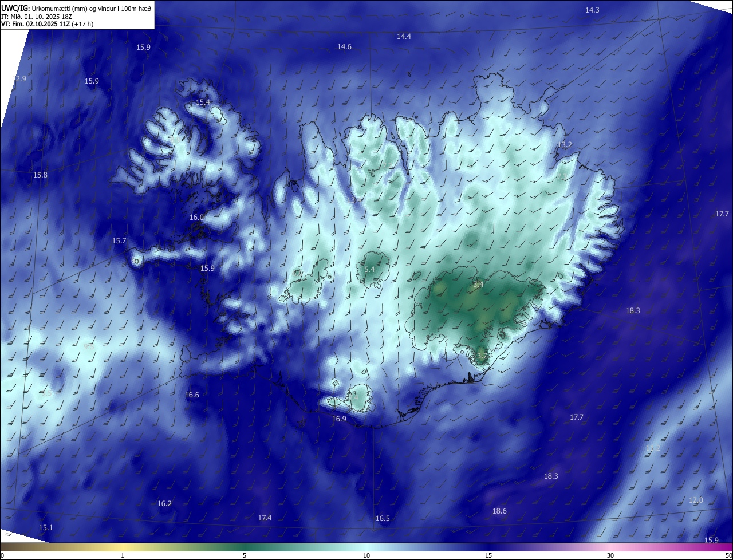This screenshot has width=733, height=560.
Task: Click the 13.2 value in northeast Iceland
Action: [x=565, y=144]
